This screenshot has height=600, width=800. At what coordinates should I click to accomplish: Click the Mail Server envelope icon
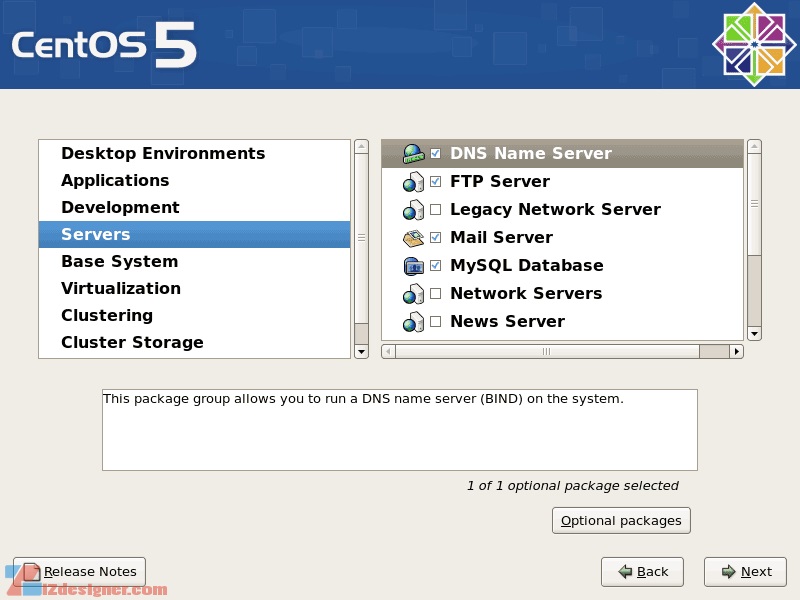(413, 238)
